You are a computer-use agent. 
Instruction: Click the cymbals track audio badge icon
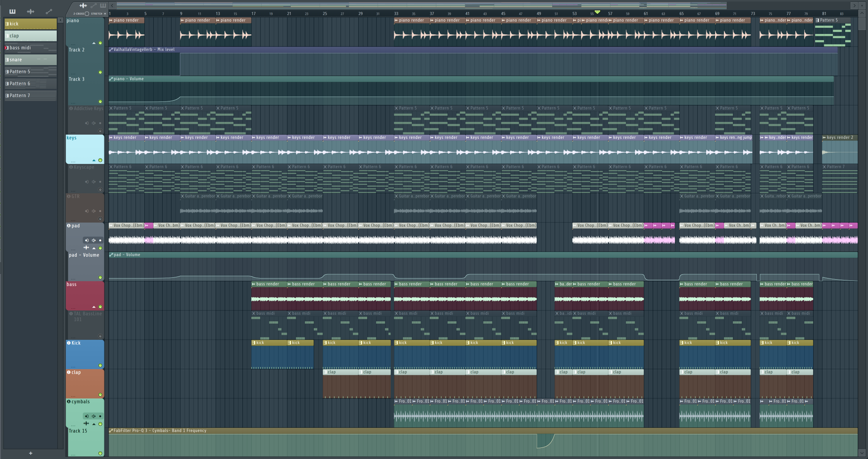69,402
